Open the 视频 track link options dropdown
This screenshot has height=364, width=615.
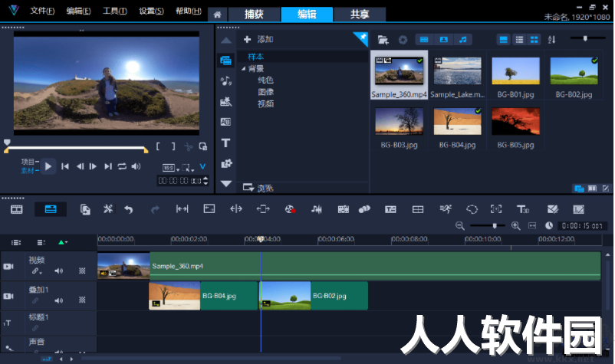click(37, 271)
